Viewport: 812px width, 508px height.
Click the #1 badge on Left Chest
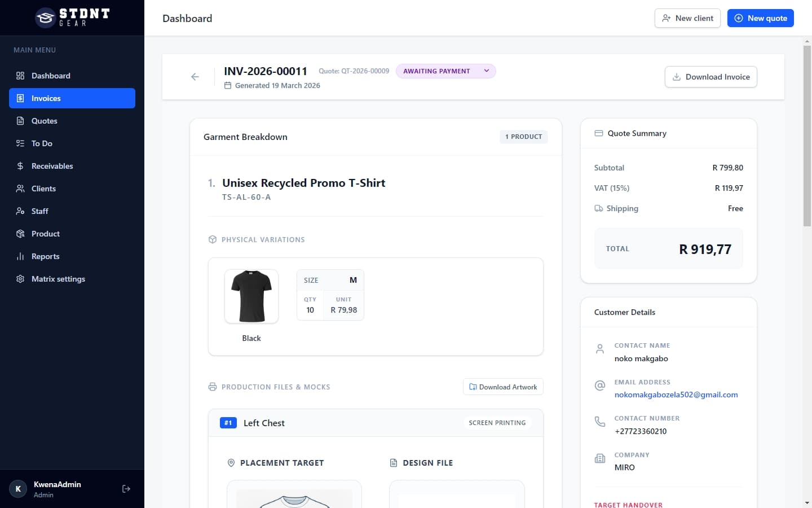point(228,423)
